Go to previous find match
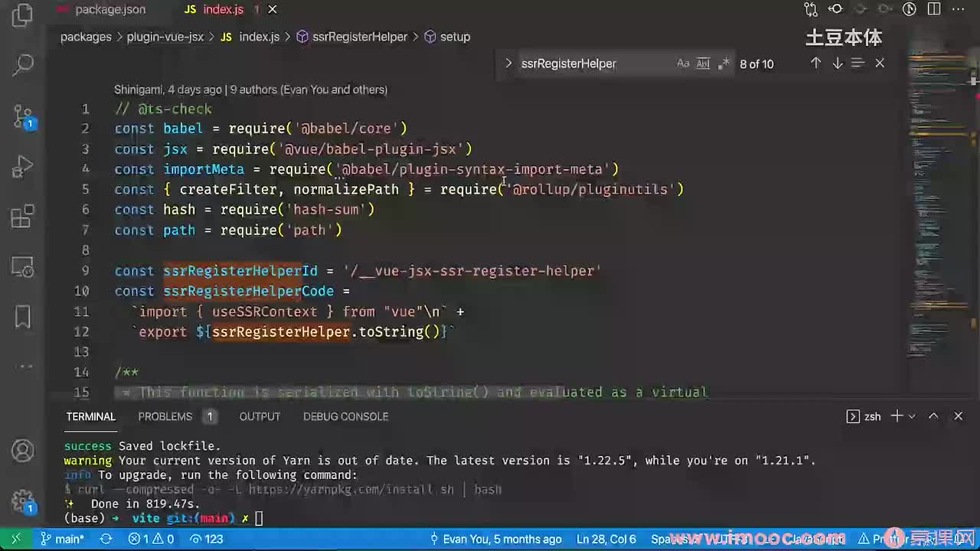The width and height of the screenshot is (980, 551). [815, 64]
